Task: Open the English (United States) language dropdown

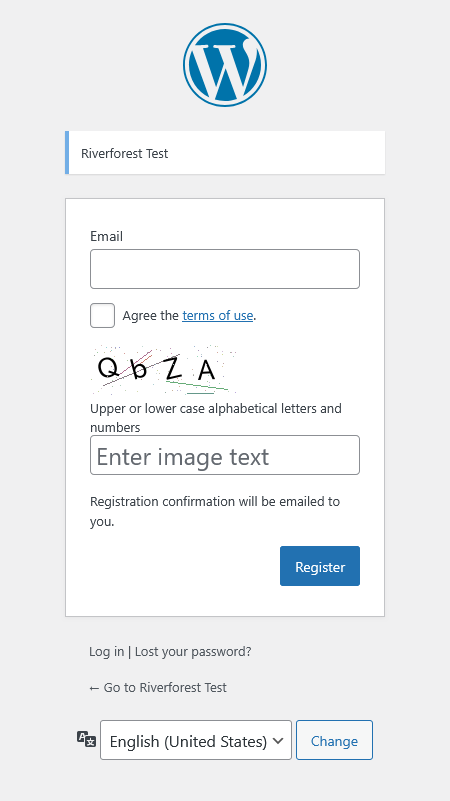Action: pos(196,740)
